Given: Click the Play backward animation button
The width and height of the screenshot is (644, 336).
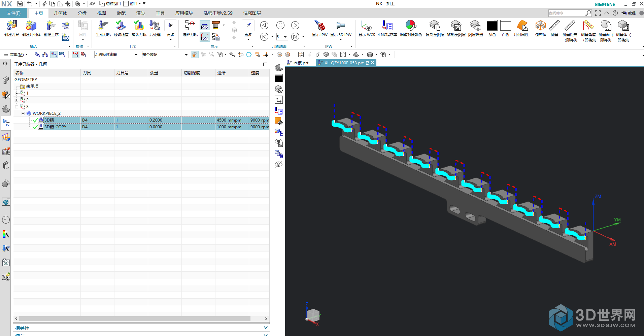Looking at the screenshot, I should click(x=264, y=25).
